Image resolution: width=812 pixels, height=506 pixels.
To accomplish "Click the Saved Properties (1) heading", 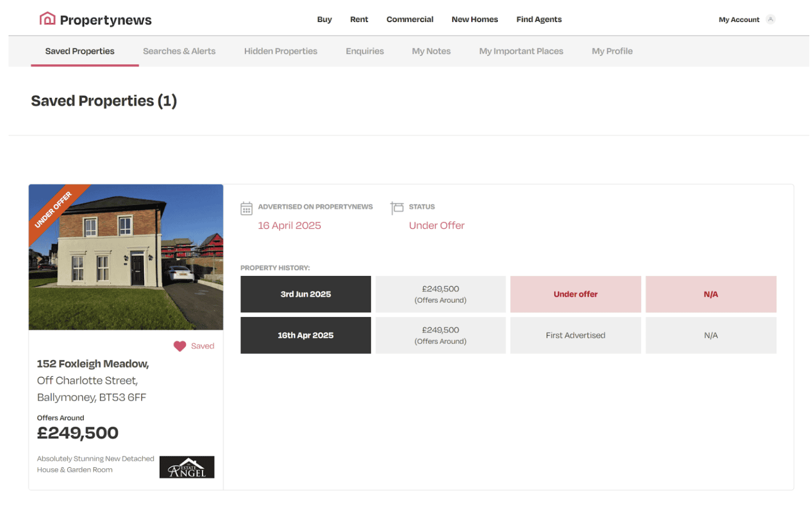I will 104,101.
